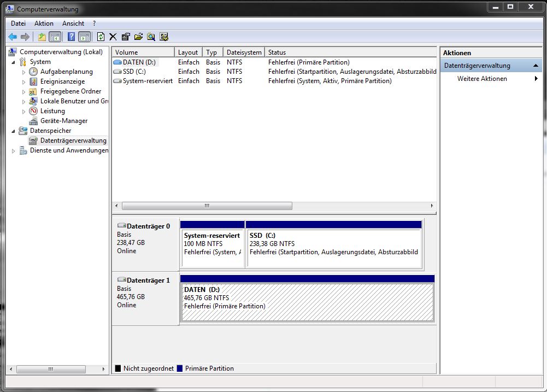547x392 pixels.
Task: Click volume list scroll left arrow
Action: pyautogui.click(x=116, y=206)
